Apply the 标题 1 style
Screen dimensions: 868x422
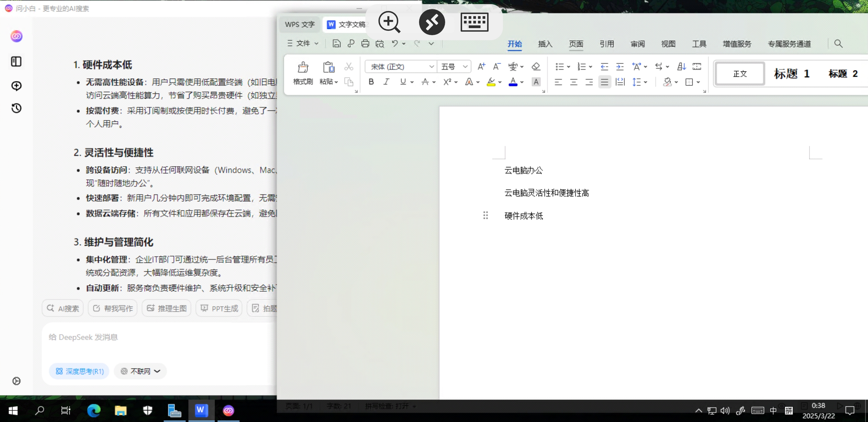[792, 74]
